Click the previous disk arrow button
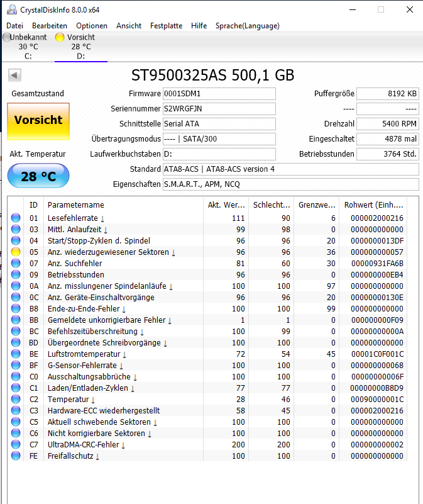The image size is (423, 504). 14,76
